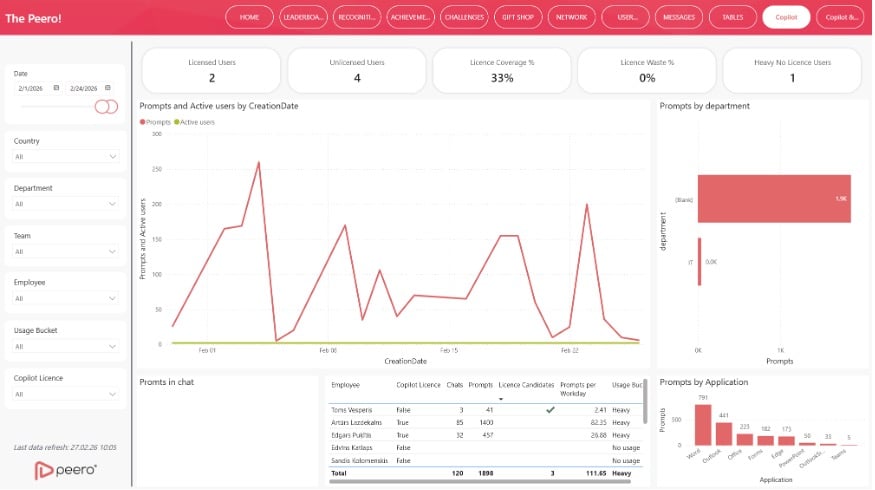Select the Word bar in Prompts by Application

703,425
